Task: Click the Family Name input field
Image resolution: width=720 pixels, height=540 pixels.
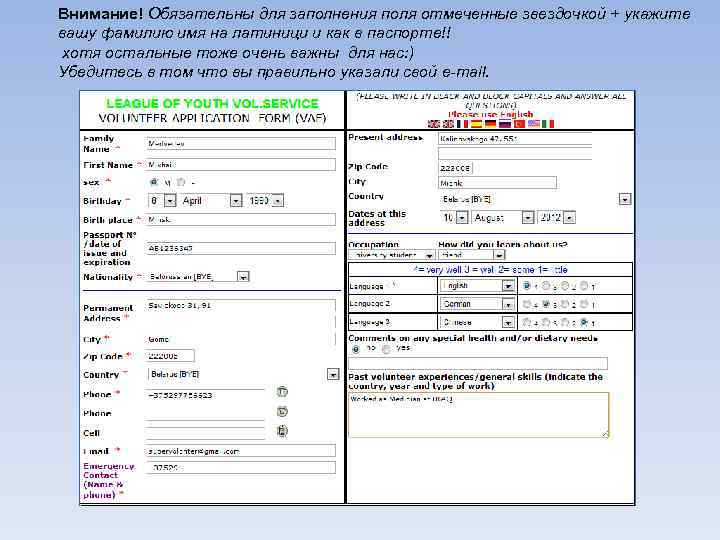Action: (240, 144)
